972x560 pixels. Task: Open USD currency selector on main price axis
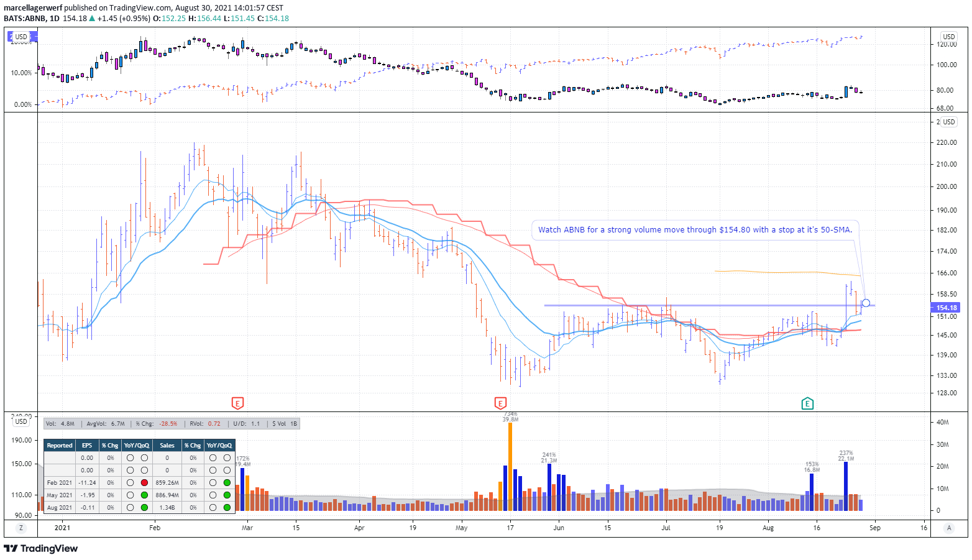(949, 122)
